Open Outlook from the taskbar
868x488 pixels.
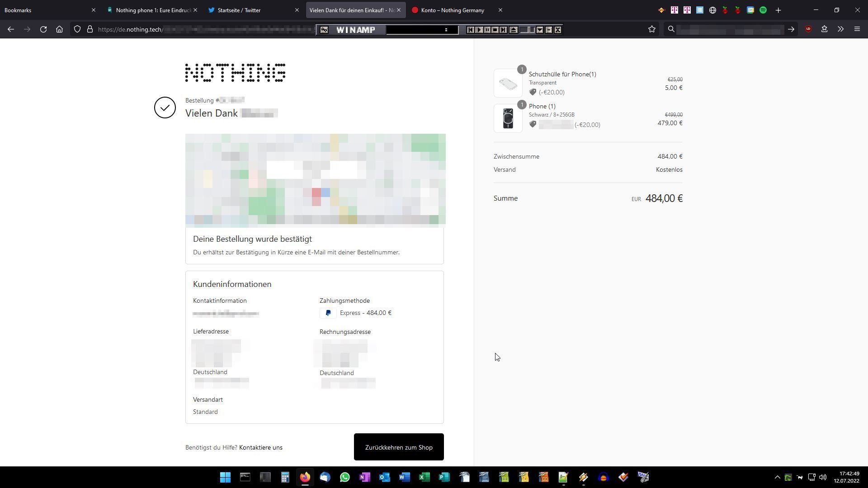[384, 477]
